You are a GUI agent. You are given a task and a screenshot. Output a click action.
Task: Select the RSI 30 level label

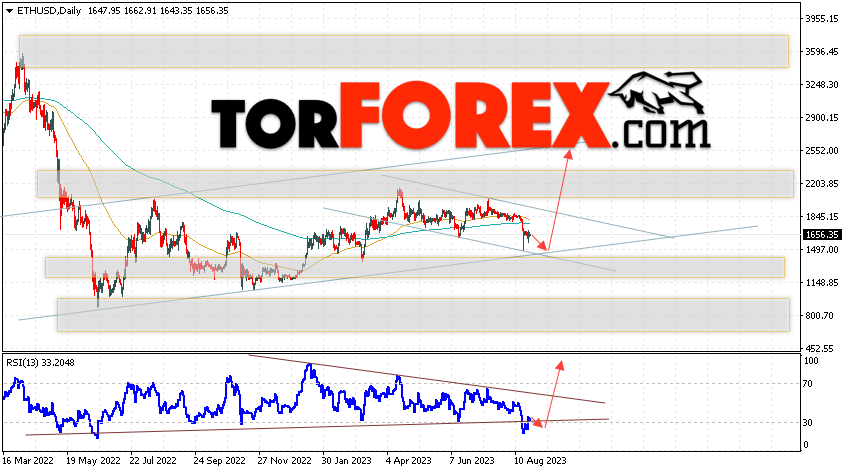(x=808, y=423)
